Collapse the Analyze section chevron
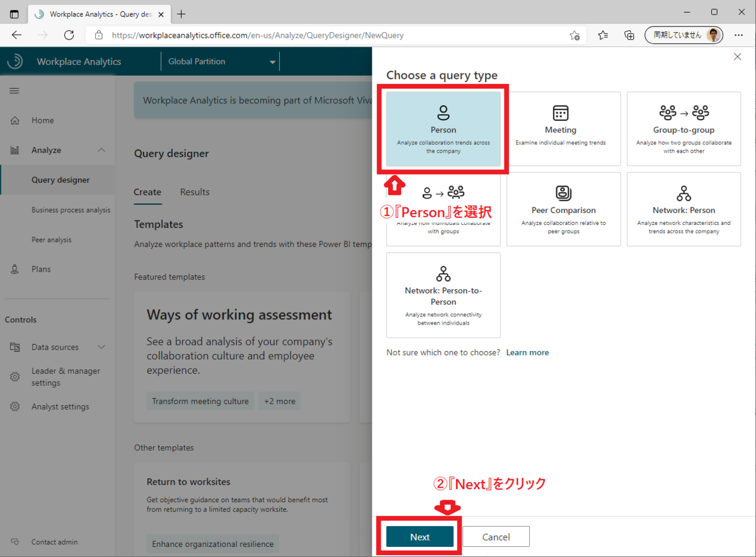 [101, 150]
